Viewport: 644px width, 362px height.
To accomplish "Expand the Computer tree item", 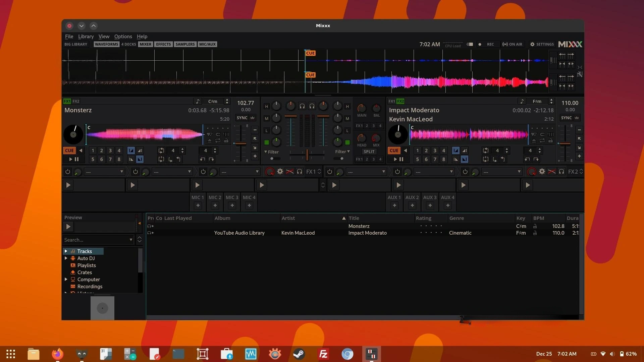I will click(x=66, y=279).
